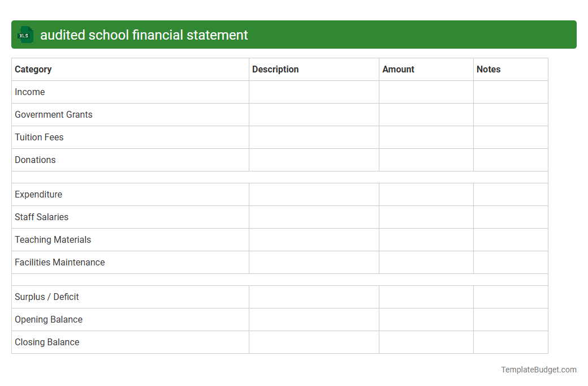Screen dimensions: 588x386
Task: Click the Category column header
Action: (x=33, y=69)
